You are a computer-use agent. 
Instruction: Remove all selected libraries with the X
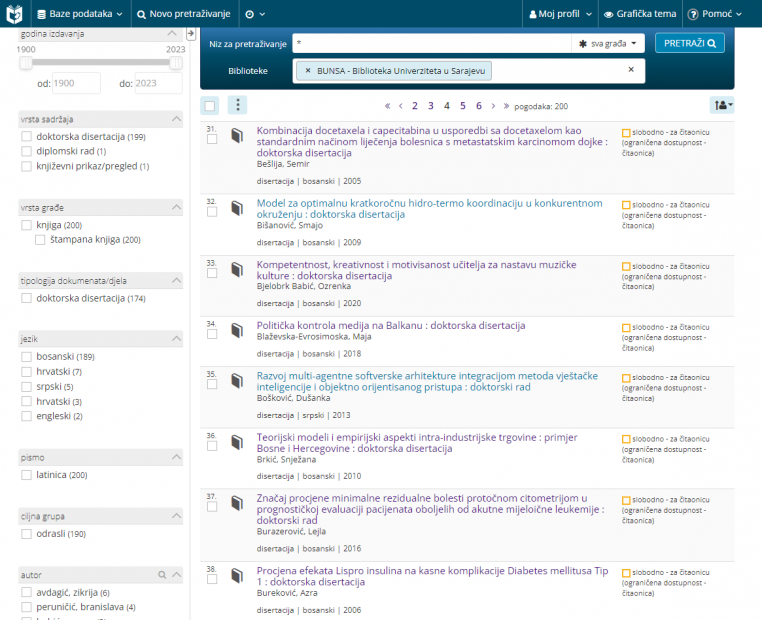coord(630,70)
